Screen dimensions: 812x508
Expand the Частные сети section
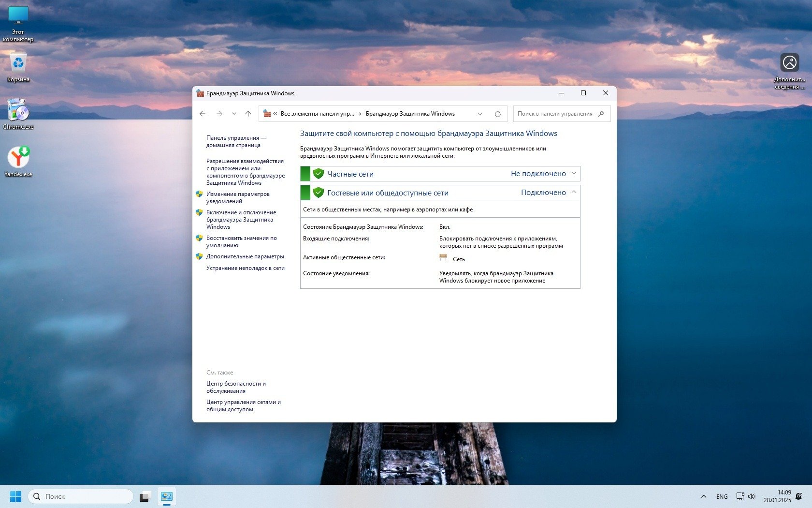point(574,173)
